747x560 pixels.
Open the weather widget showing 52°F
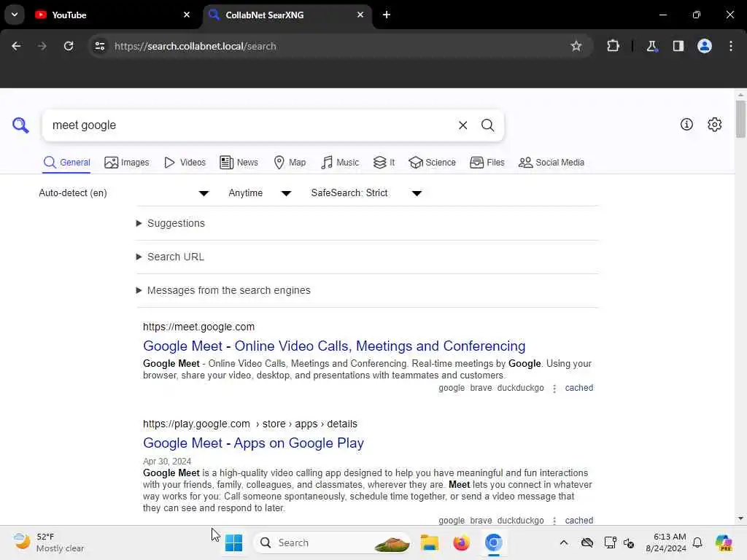[49, 542]
